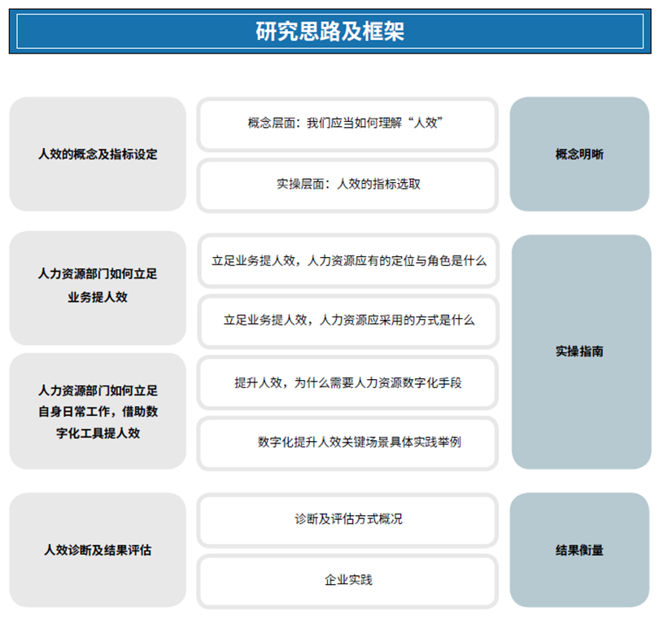
Task: Click the 字化工具提人效 text line
Action: (x=98, y=434)
